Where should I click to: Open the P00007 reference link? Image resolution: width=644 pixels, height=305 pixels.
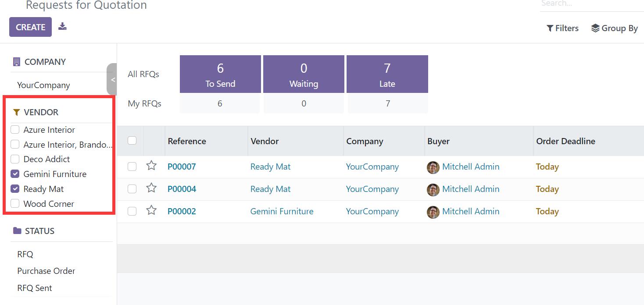(x=182, y=167)
